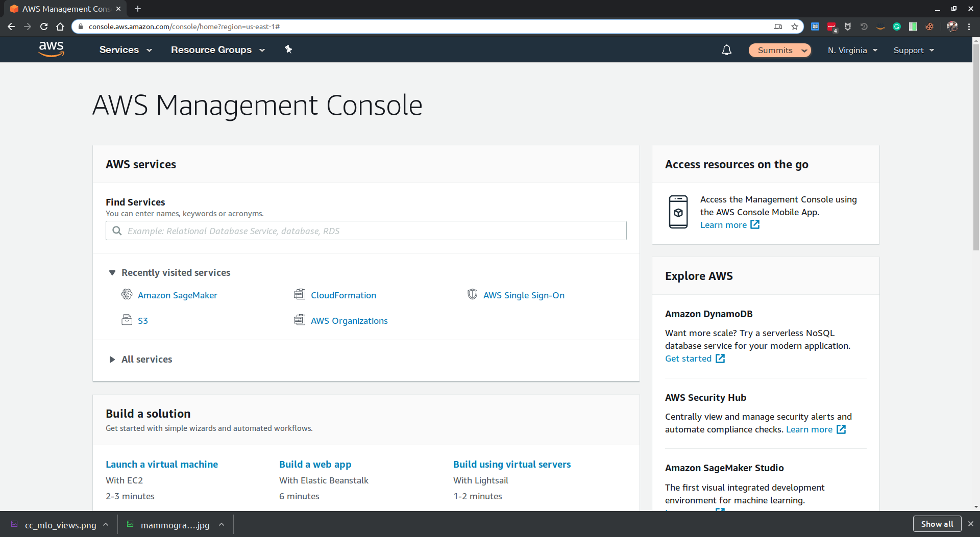Reload the page
This screenshot has width=980, height=537.
[44, 27]
